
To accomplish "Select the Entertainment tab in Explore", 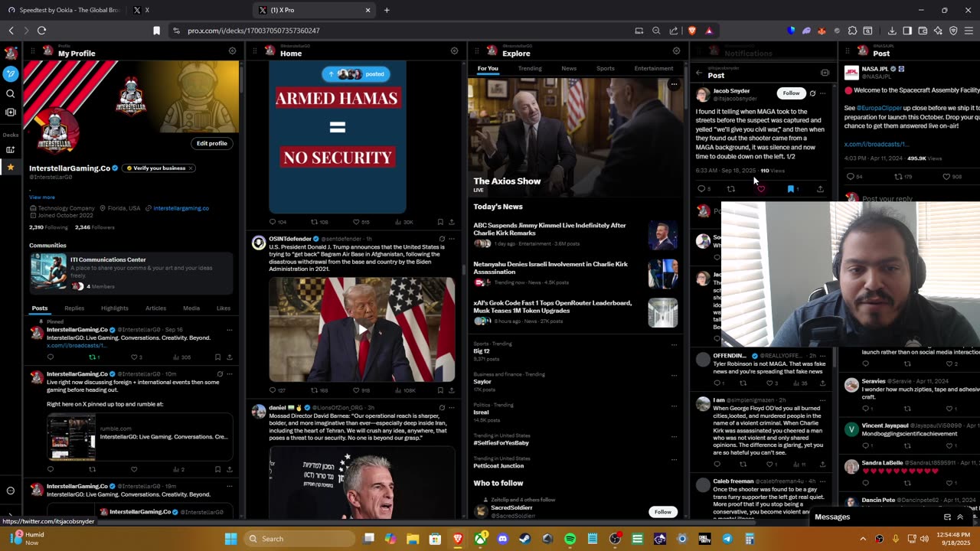I will point(654,69).
